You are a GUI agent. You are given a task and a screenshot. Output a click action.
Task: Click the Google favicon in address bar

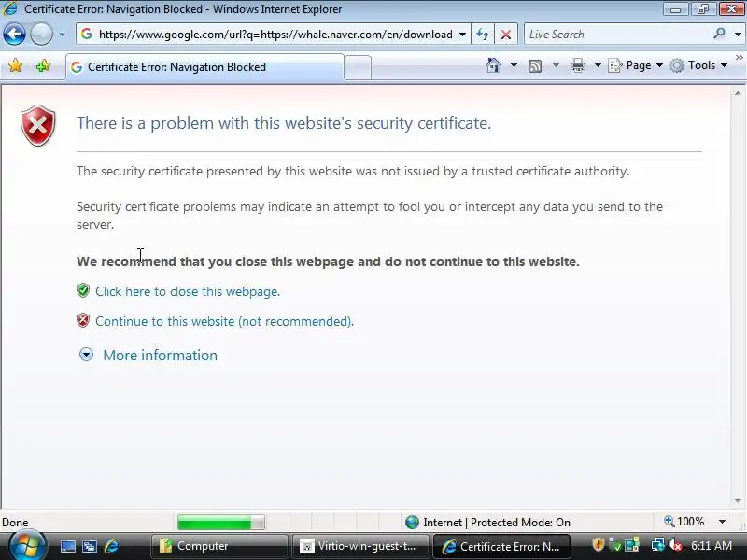[86, 34]
